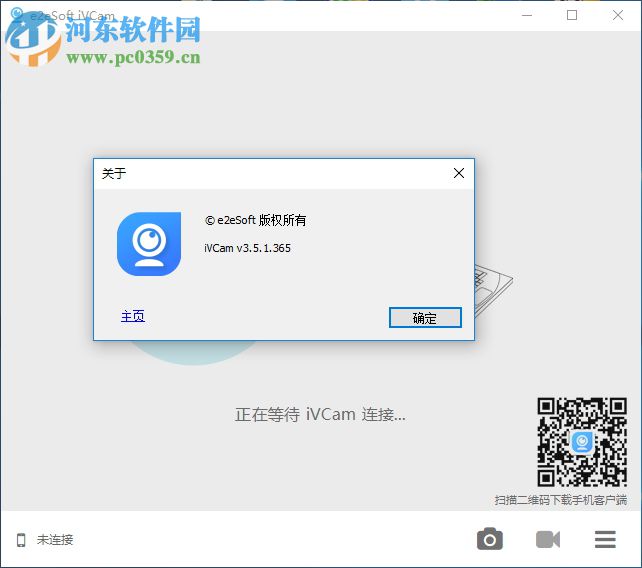The width and height of the screenshot is (642, 568).
Task: Take a snapshot with the camera icon
Action: (490, 539)
